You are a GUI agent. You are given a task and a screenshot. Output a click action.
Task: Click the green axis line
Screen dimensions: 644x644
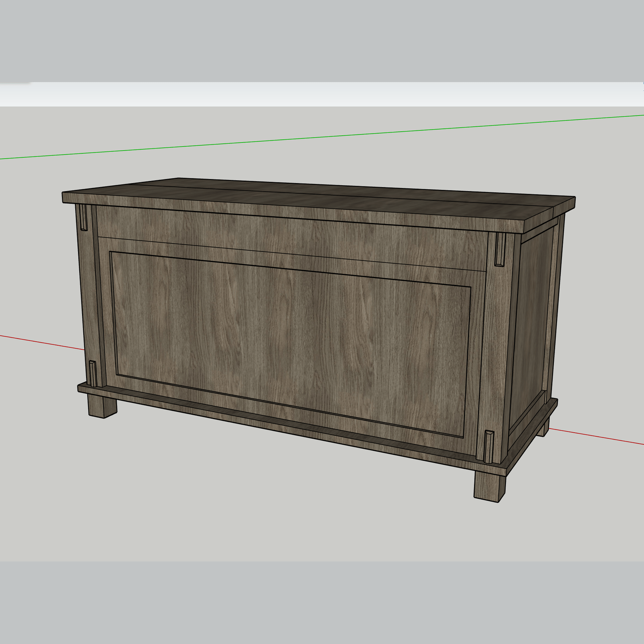click(x=322, y=137)
